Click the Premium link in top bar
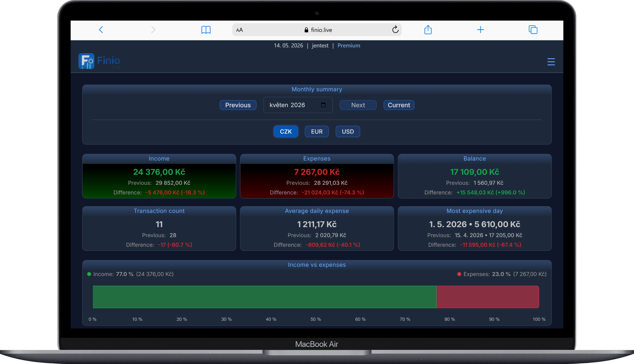Image resolution: width=634 pixels, height=364 pixels. [x=349, y=45]
